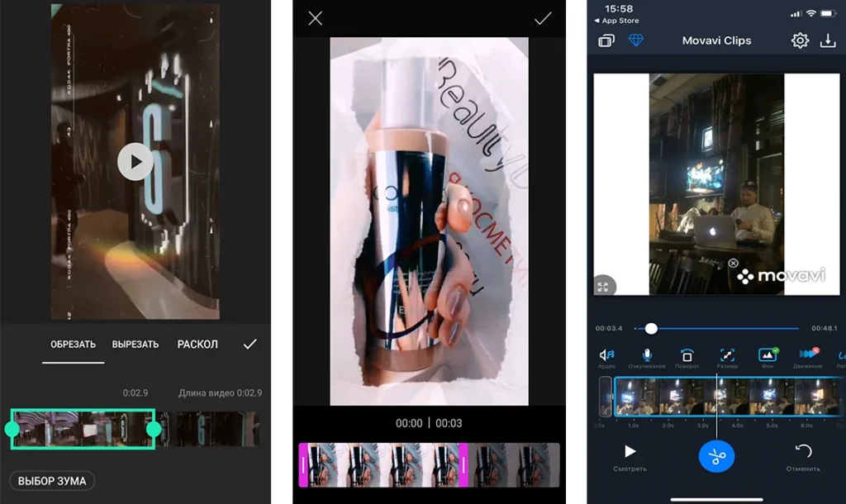This screenshot has width=846, height=504.
Task: Tap the ВЫБОР ЗУМА button
Action: point(52,481)
